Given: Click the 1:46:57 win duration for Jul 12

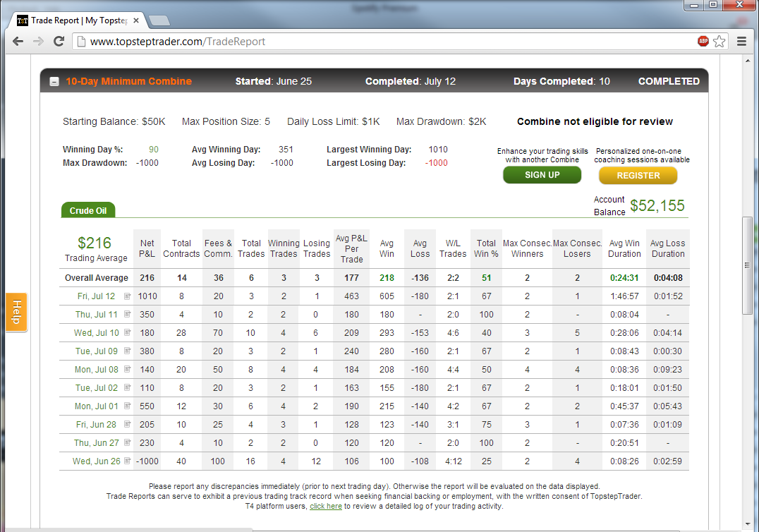Looking at the screenshot, I should click(x=624, y=296).
